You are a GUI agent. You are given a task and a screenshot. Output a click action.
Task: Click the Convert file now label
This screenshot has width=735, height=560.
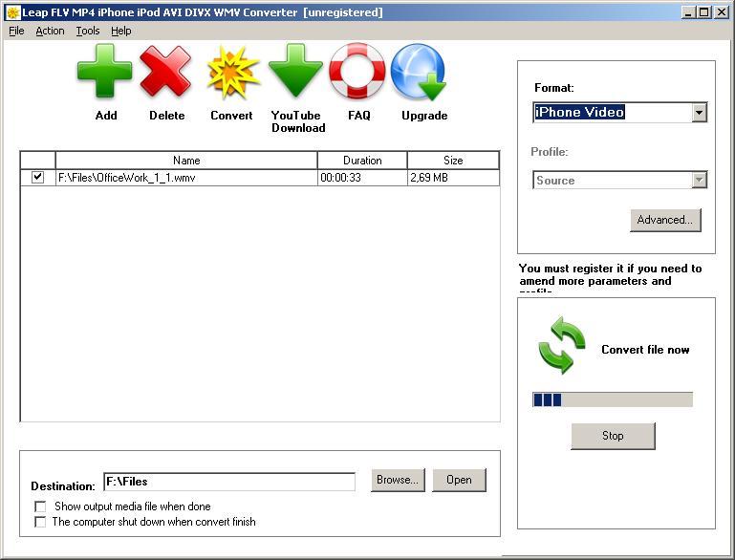click(x=645, y=350)
